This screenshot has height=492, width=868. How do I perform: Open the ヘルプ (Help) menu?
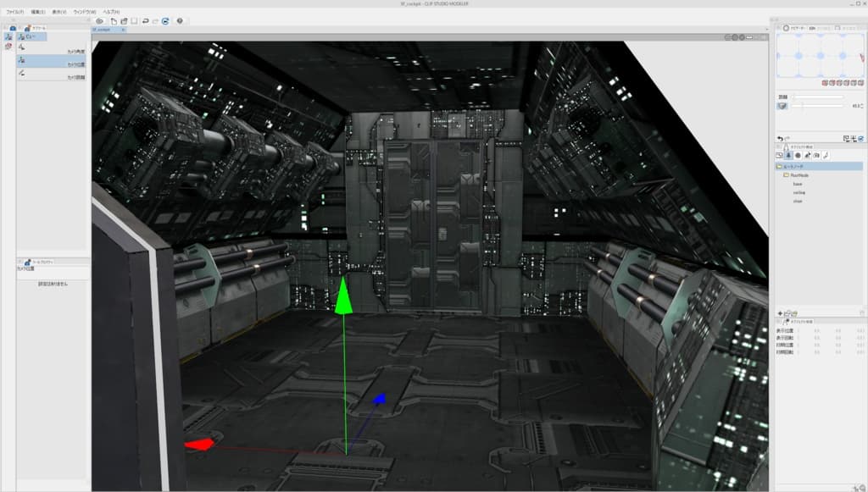pos(111,12)
